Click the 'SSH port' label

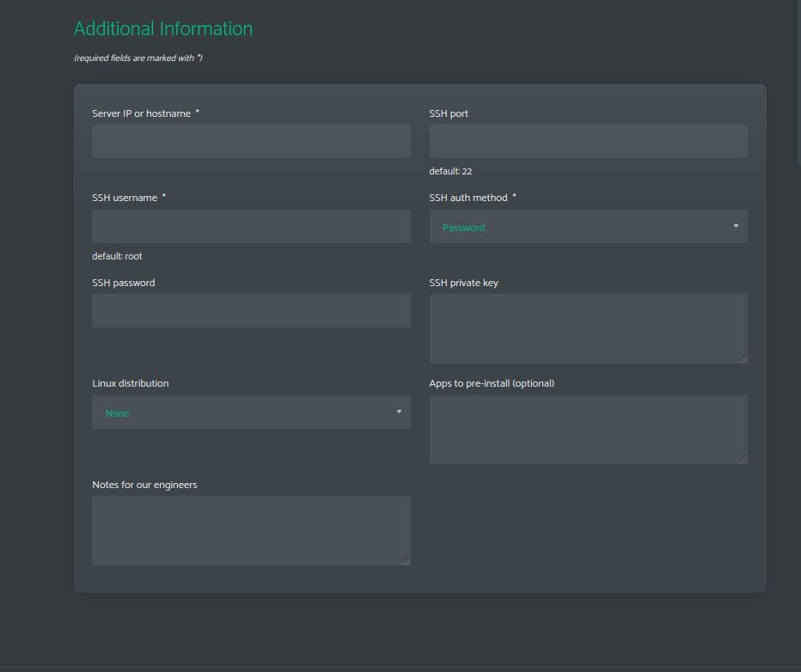pyautogui.click(x=449, y=113)
